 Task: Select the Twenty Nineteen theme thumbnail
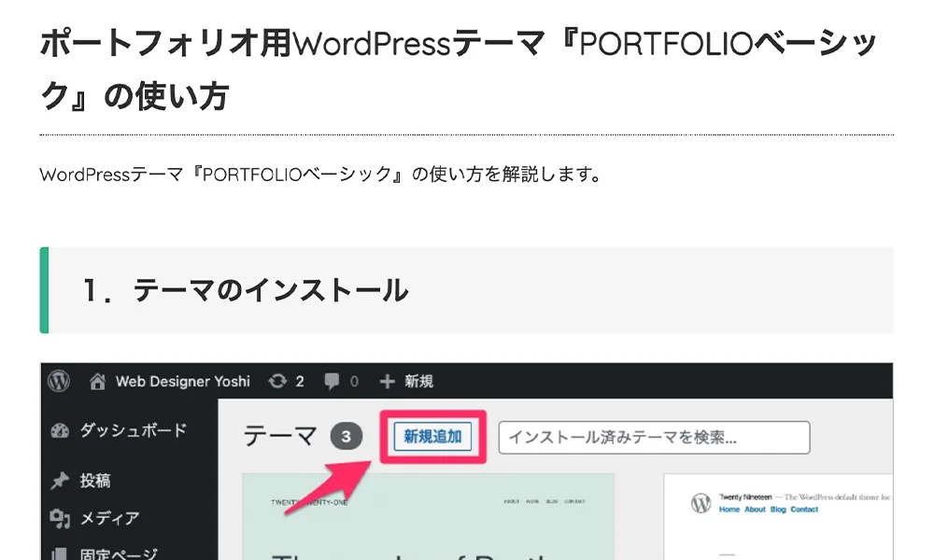(778, 516)
